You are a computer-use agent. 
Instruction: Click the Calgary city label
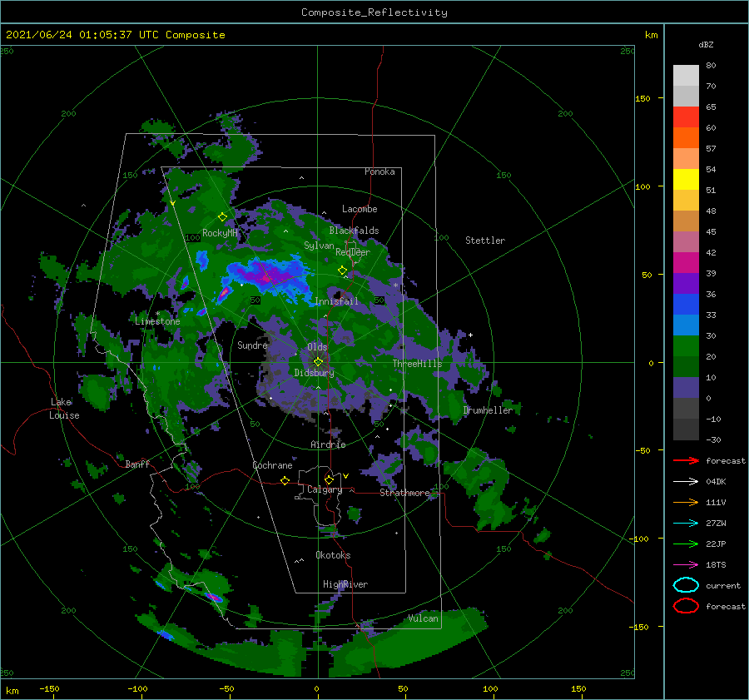point(325,489)
